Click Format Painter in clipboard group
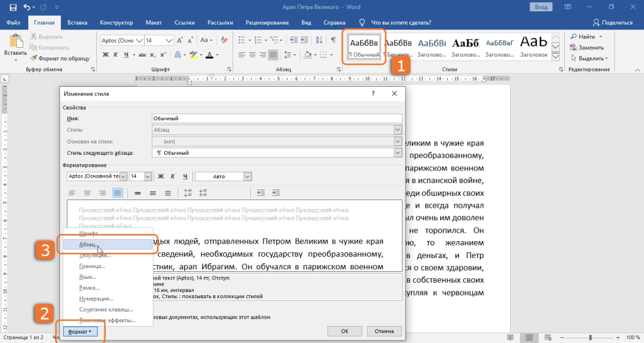Screen dimensions: 644x343 pyautogui.click(x=60, y=59)
